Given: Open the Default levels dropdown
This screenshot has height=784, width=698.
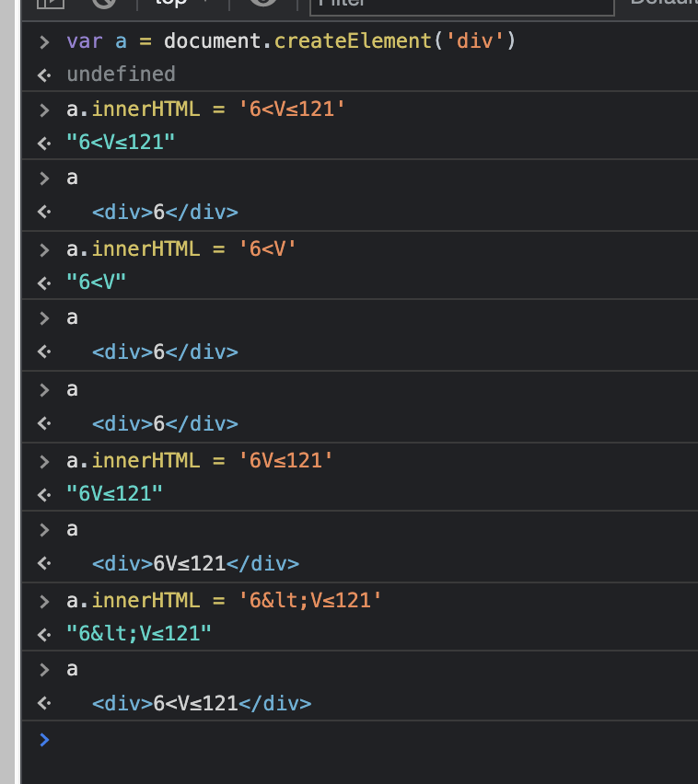Looking at the screenshot, I should pos(665,6).
